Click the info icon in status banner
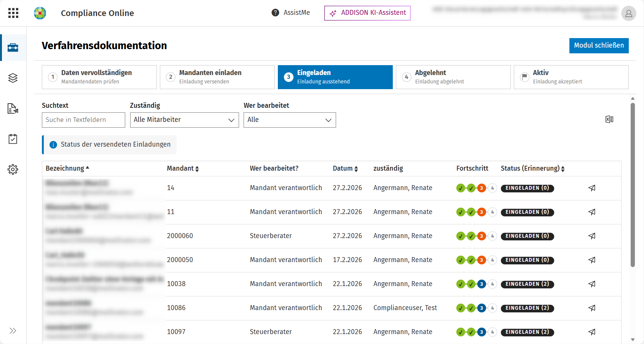The width and height of the screenshot is (644, 344). [53, 145]
